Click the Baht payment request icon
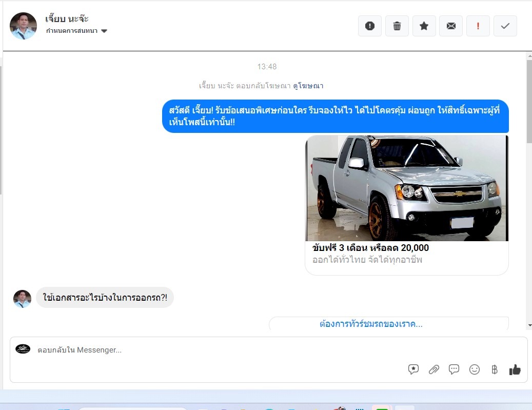Screen dimensions: 532x410 495,369
